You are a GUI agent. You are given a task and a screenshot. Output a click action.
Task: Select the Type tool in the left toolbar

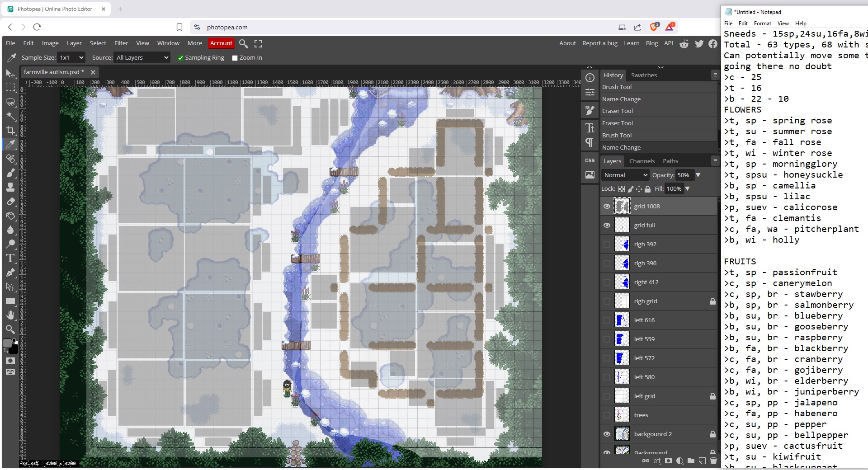[10, 258]
